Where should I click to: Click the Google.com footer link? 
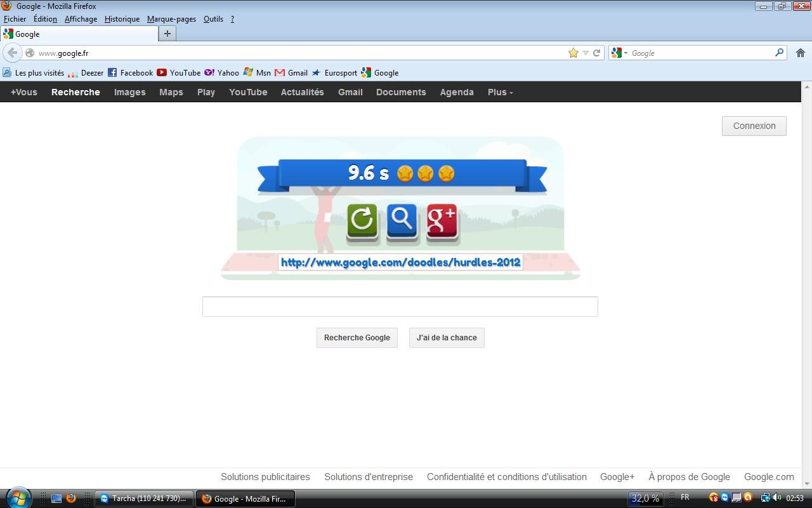769,477
